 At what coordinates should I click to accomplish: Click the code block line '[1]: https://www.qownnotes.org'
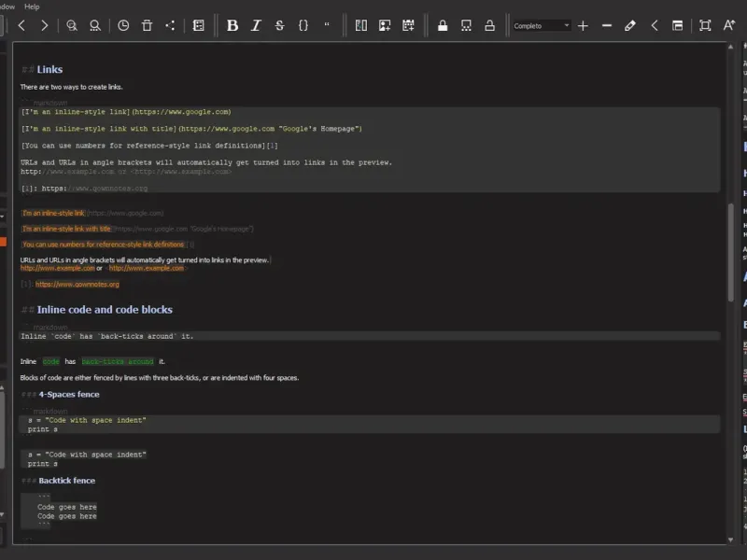[x=84, y=189]
